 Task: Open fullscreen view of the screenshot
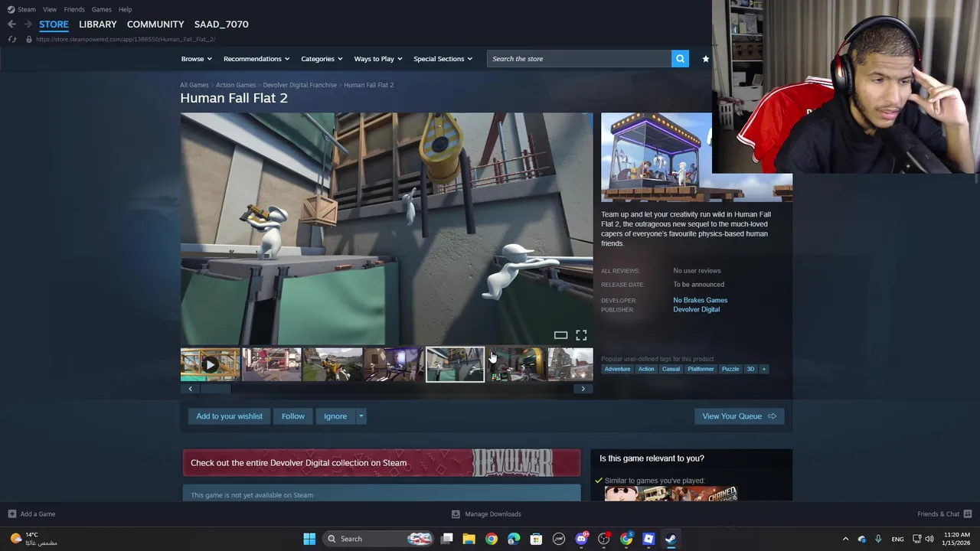581,335
